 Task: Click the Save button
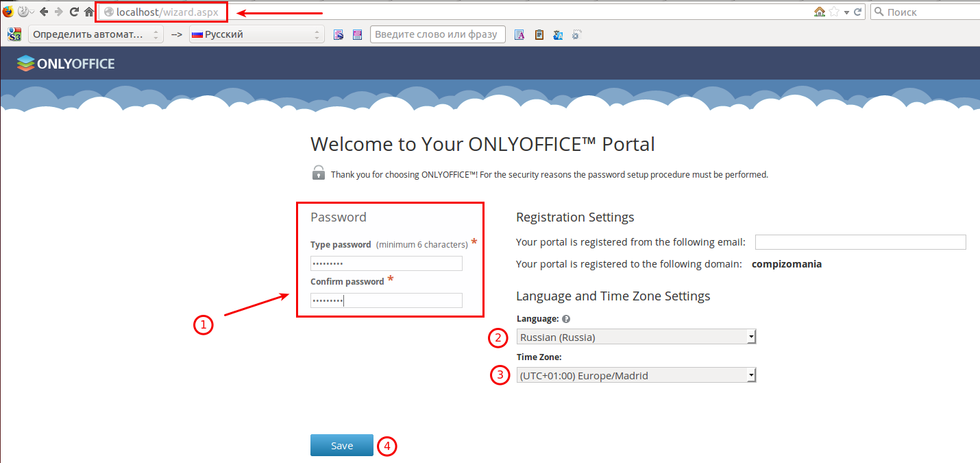pyautogui.click(x=342, y=445)
